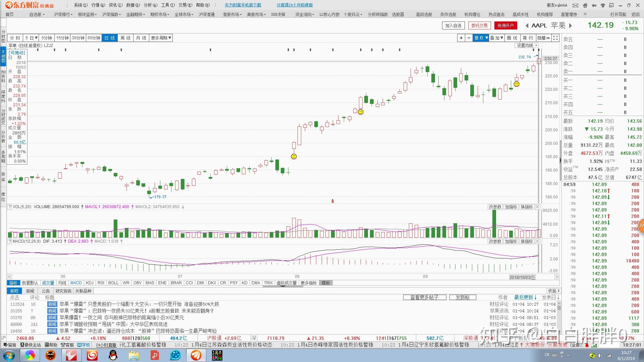Click the smiley marker near 195.00

(x=294, y=157)
